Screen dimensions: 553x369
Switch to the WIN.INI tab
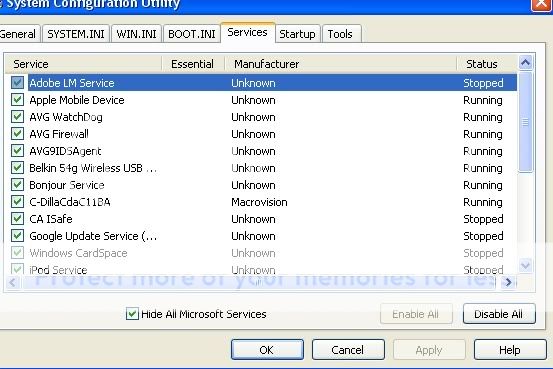pyautogui.click(x=136, y=34)
